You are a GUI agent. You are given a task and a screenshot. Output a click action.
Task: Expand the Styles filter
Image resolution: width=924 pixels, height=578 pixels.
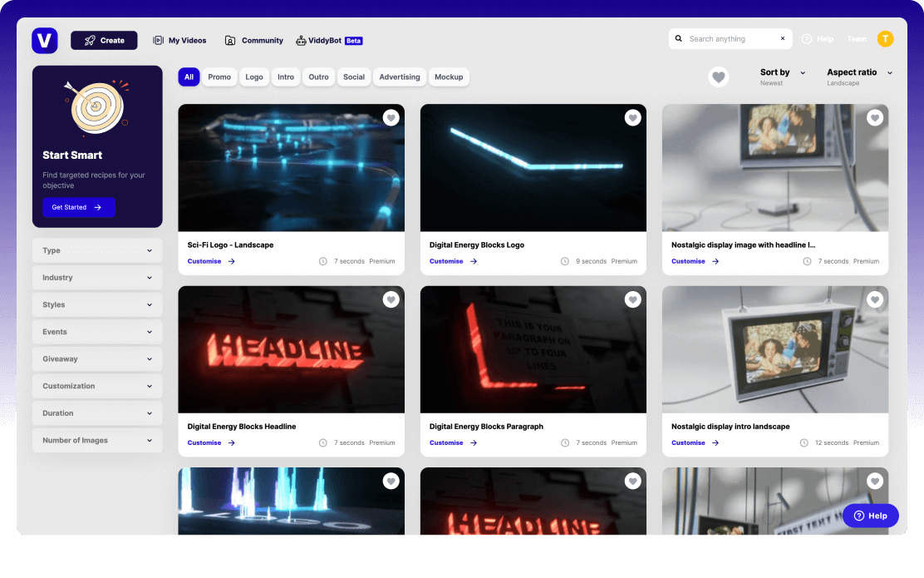tap(97, 305)
